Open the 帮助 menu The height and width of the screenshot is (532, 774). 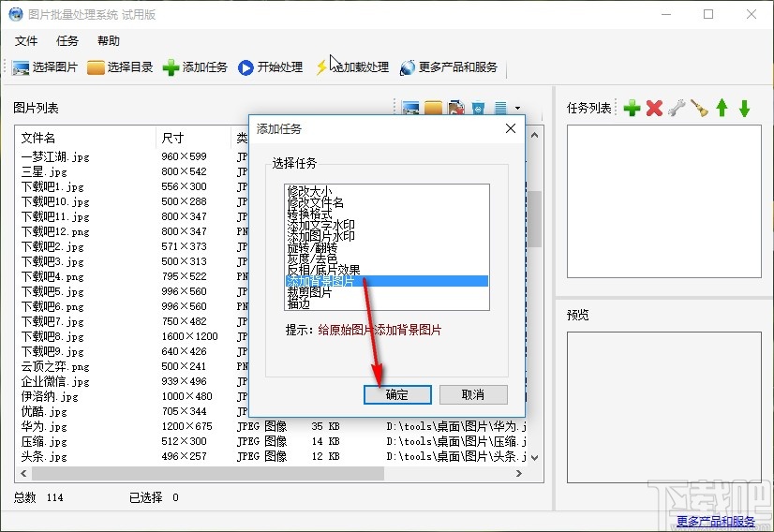109,41
